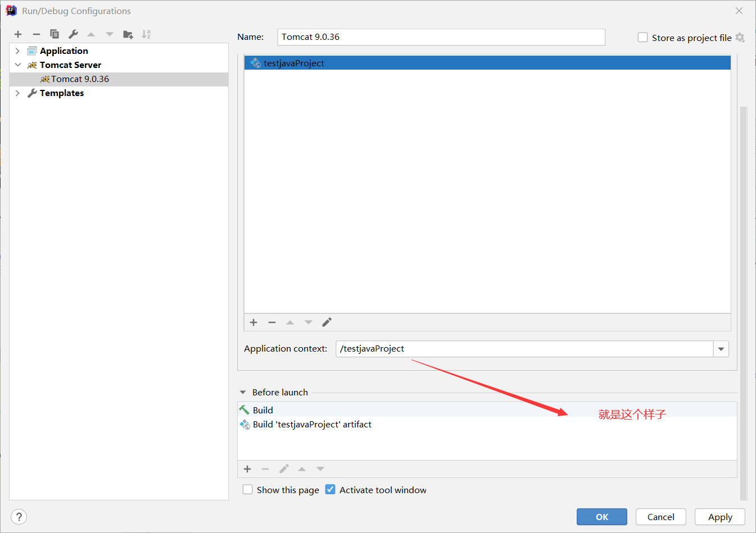
Task: Sort configurations alphabetically
Action: (146, 34)
